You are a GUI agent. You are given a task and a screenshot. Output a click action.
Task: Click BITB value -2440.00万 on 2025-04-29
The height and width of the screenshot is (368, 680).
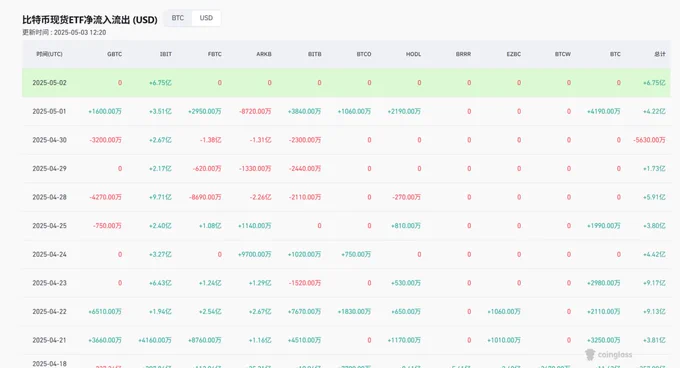(x=305, y=169)
